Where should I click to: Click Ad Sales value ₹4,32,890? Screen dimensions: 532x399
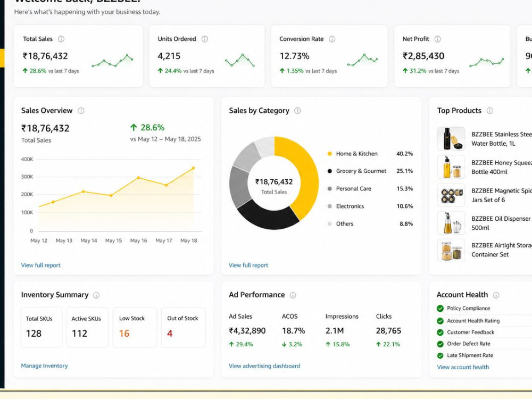(x=247, y=331)
